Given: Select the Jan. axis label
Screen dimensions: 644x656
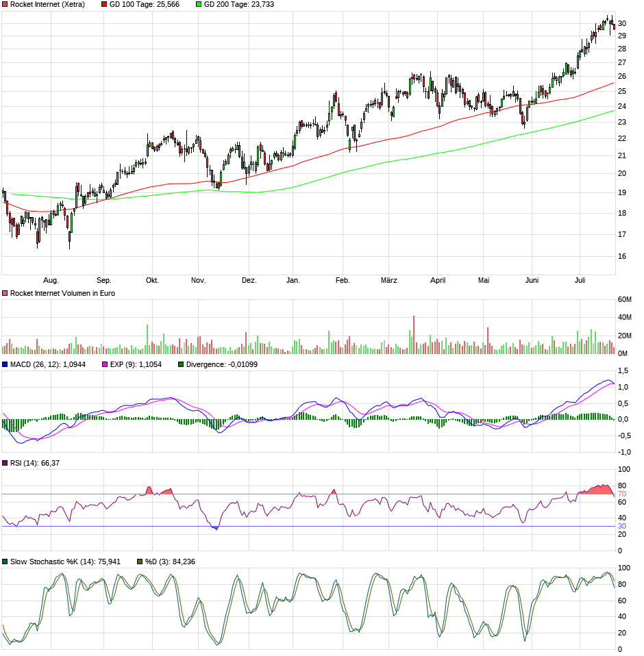Looking at the screenshot, I should coord(291,280).
